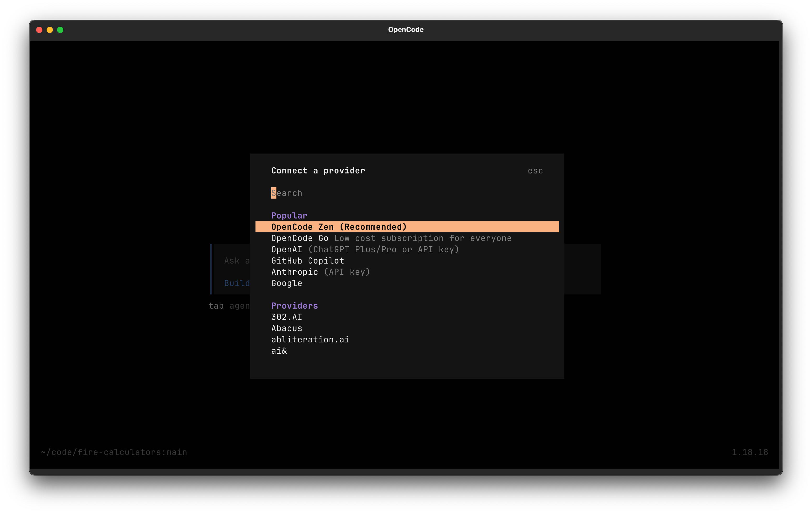Select ai& provider entry
Viewport: 812px width, 514px height.
[407, 351]
